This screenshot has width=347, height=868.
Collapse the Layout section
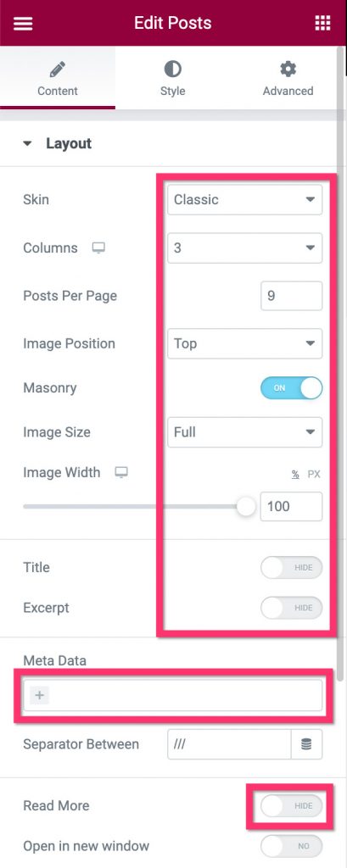coord(57,144)
